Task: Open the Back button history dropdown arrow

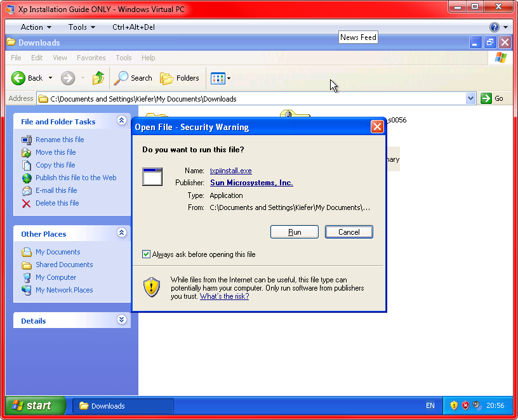Action: 50,78
